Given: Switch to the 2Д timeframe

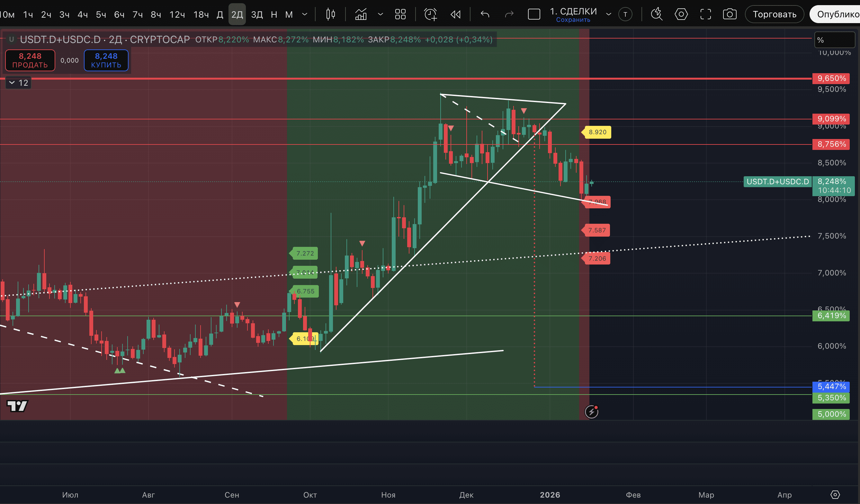Looking at the screenshot, I should pos(237,14).
